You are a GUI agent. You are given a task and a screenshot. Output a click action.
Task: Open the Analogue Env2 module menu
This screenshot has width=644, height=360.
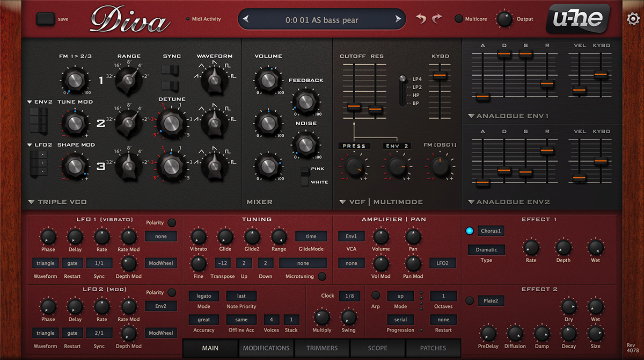point(509,202)
